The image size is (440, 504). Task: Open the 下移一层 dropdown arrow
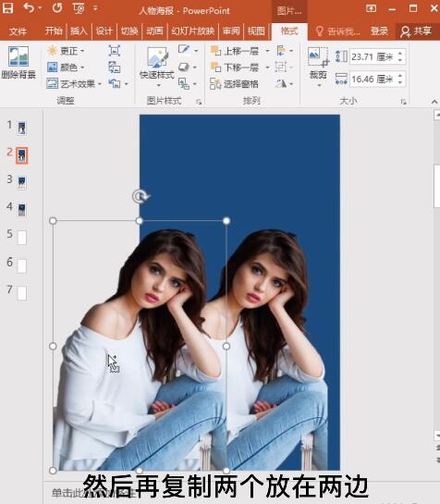coord(267,68)
